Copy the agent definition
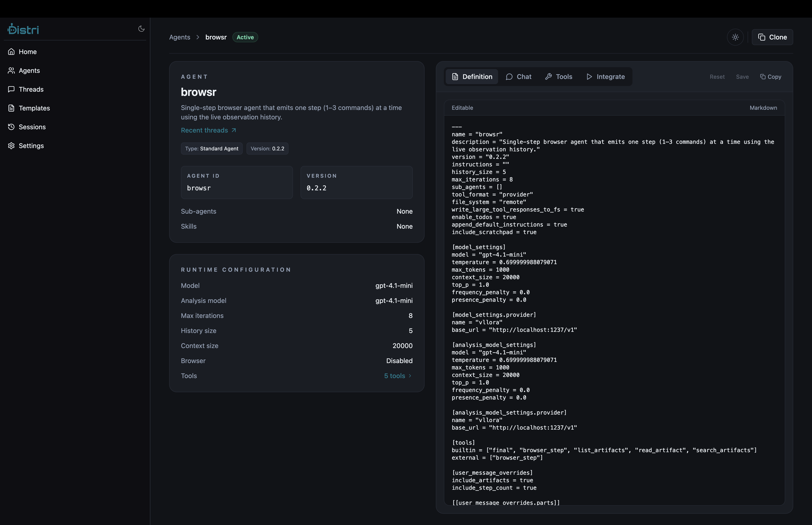Image resolution: width=812 pixels, height=525 pixels. 770,77
